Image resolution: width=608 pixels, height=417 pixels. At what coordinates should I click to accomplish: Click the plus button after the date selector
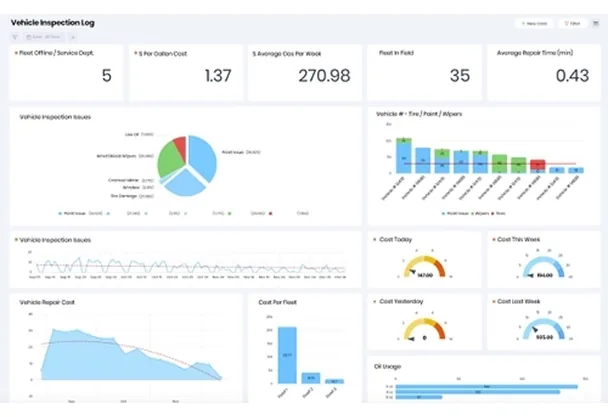point(73,37)
